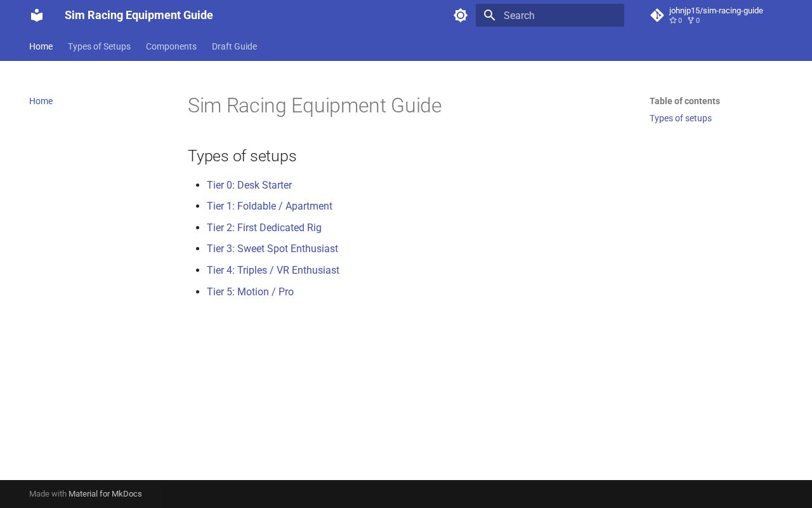Open Tier 5: Motion / Pro link
The width and height of the screenshot is (812, 508).
pyautogui.click(x=250, y=291)
